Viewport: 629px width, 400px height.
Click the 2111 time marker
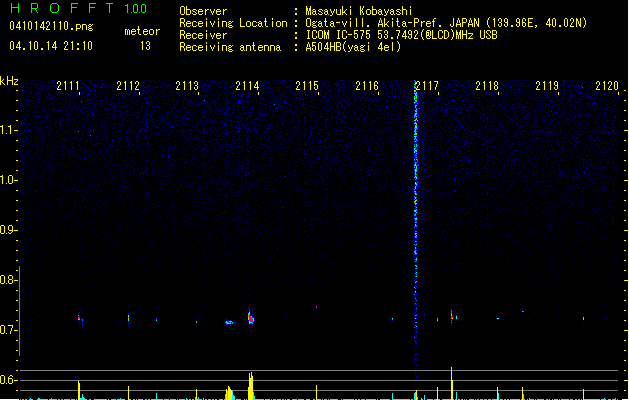[68, 86]
